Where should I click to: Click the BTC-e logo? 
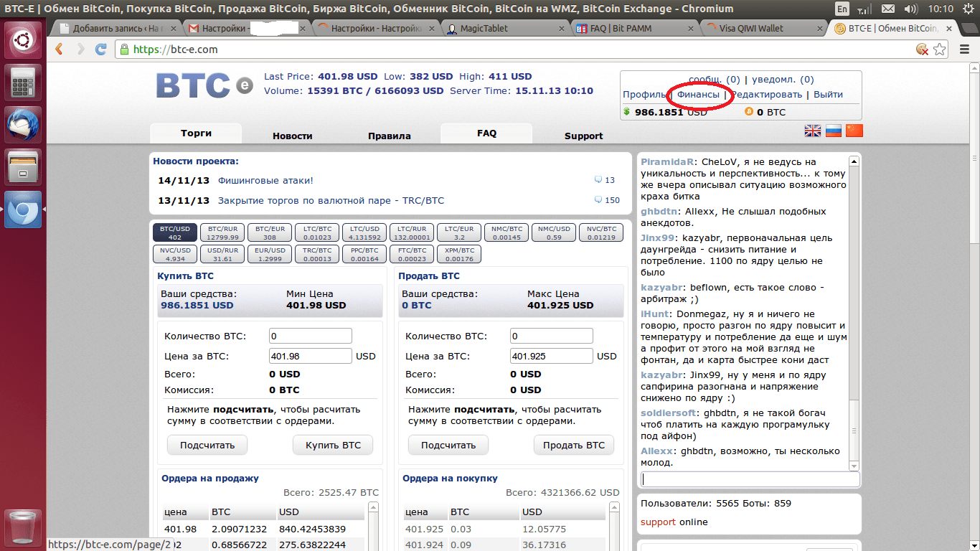[204, 85]
